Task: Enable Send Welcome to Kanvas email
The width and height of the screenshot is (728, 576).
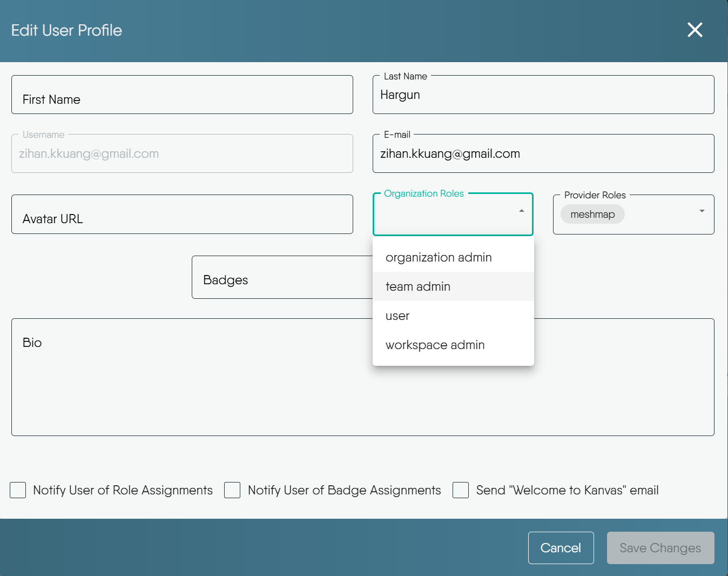Action: click(461, 490)
